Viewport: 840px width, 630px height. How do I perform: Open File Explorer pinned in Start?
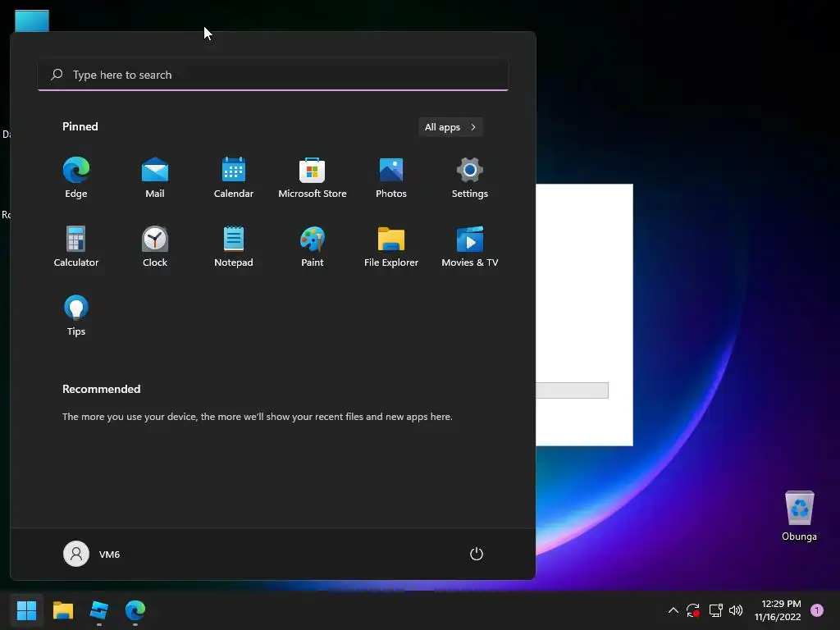(x=391, y=247)
